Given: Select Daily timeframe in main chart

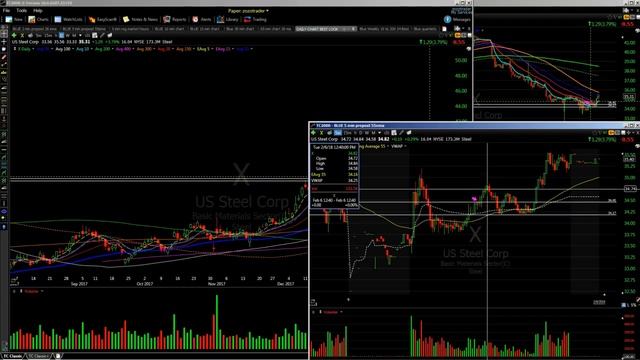Looking at the screenshot, I should (61, 36).
